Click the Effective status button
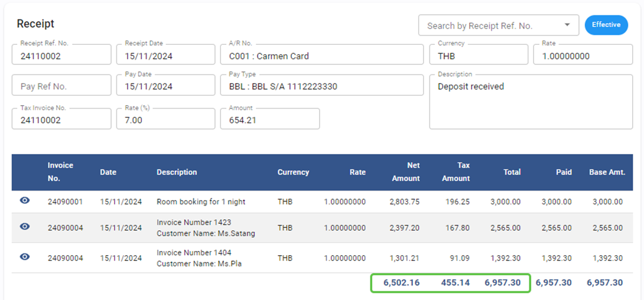 click(606, 25)
